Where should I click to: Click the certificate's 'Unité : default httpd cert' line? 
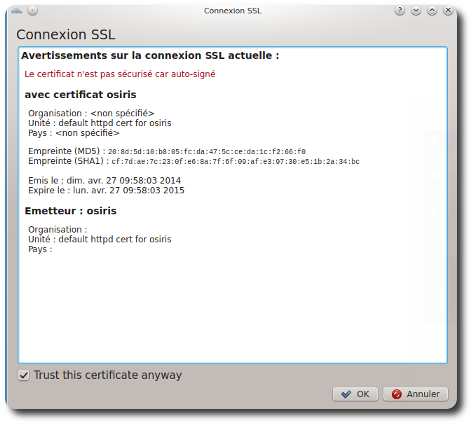[x=100, y=123]
